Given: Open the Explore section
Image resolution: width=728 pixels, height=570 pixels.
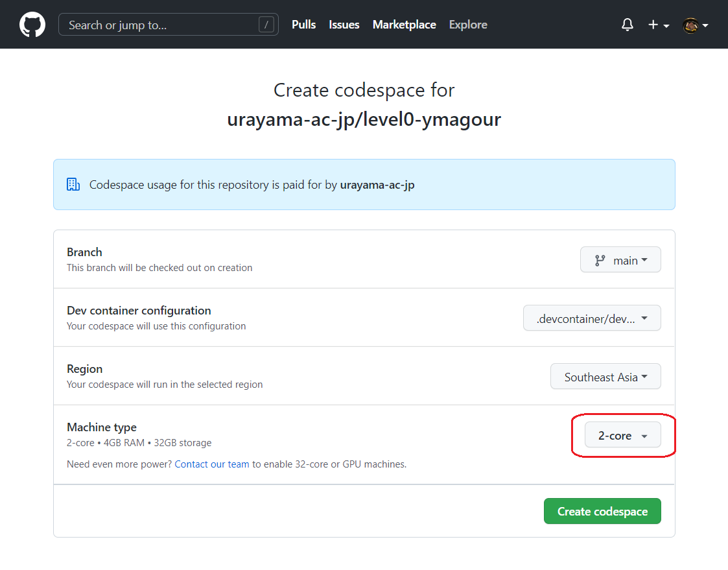Looking at the screenshot, I should click(467, 25).
